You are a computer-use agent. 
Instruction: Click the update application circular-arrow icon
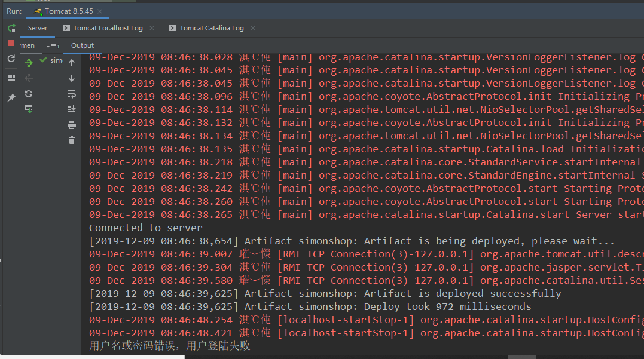click(x=11, y=59)
